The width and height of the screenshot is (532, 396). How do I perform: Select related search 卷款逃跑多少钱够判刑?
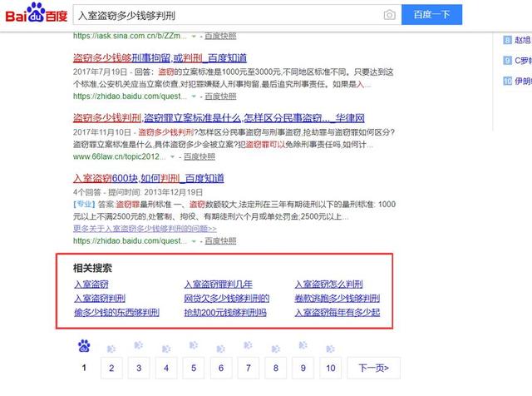(x=337, y=299)
